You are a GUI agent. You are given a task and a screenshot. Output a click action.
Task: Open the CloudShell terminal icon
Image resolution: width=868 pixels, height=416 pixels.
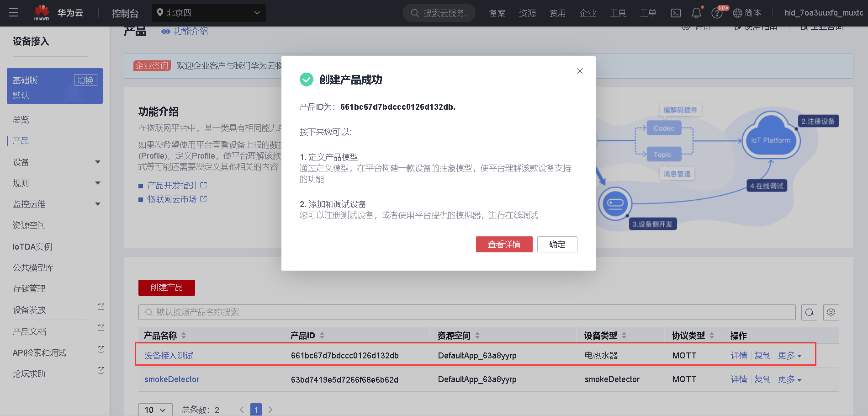(676, 13)
